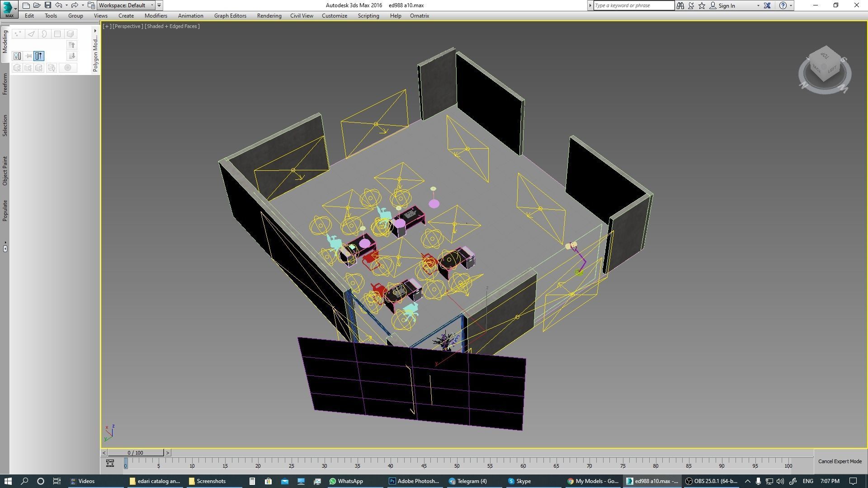Click the circular dot ribbon button

point(68,68)
